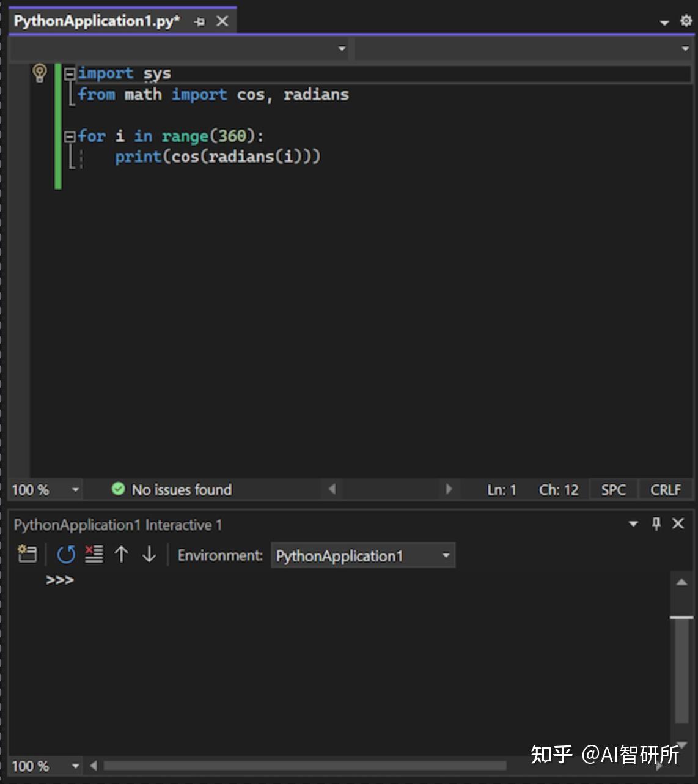698x784 pixels.
Task: Click the history previous up-arrow icon
Action: coord(121,555)
